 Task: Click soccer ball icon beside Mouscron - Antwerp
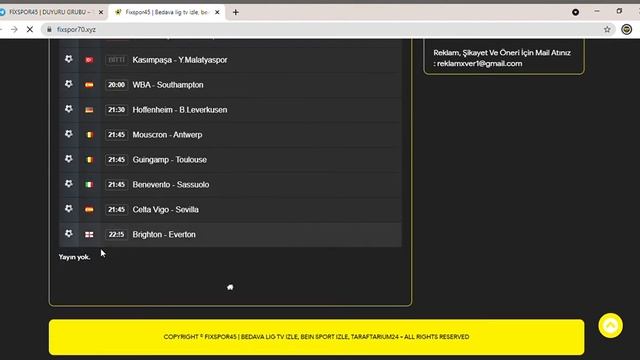pyautogui.click(x=69, y=134)
